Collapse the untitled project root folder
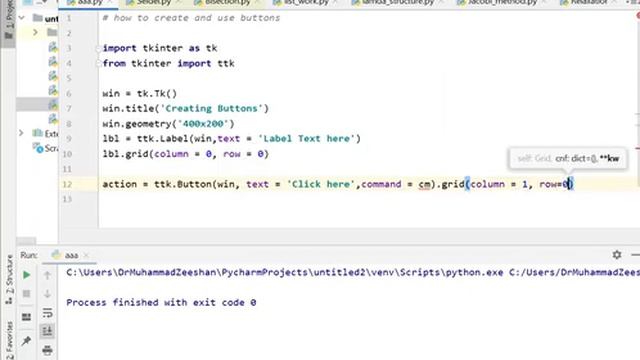 pyautogui.click(x=22, y=18)
